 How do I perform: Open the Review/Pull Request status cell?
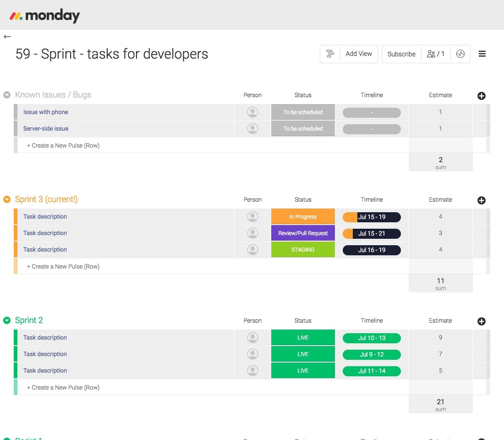303,233
